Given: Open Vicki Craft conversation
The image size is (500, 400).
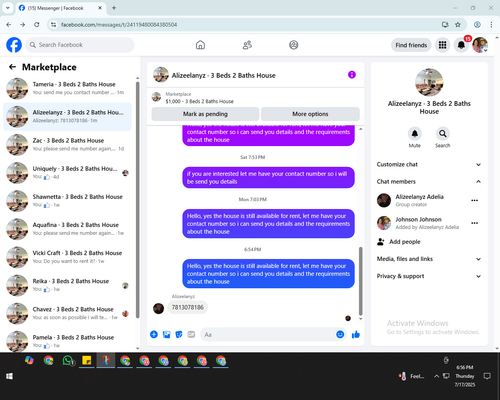Looking at the screenshot, I should tap(67, 257).
